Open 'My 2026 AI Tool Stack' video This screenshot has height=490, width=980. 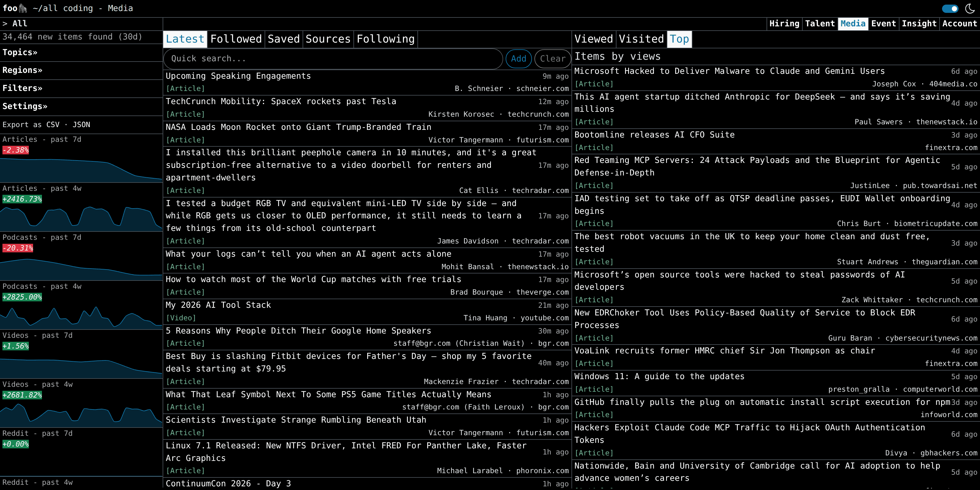[x=218, y=305]
